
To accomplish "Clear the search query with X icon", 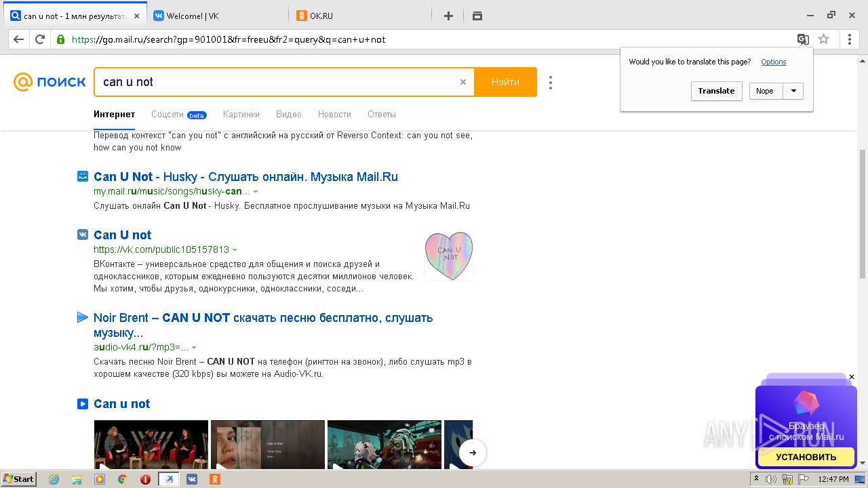I will (463, 82).
